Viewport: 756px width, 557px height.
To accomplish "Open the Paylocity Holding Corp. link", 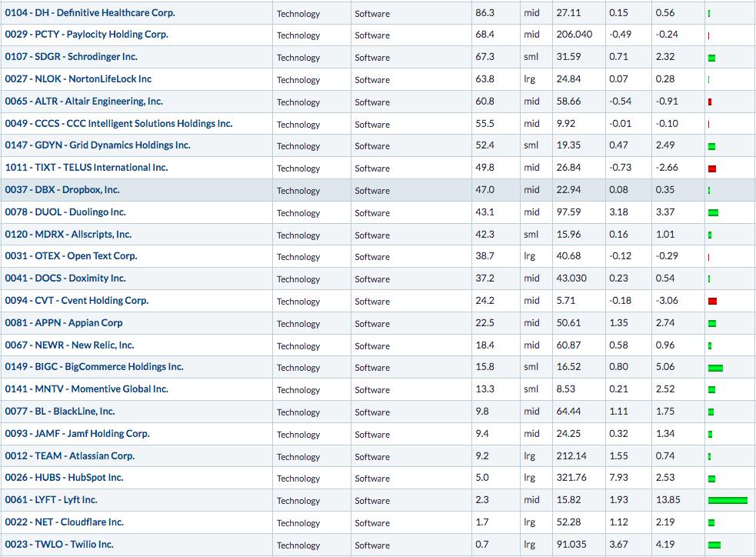I will pyautogui.click(x=86, y=35).
